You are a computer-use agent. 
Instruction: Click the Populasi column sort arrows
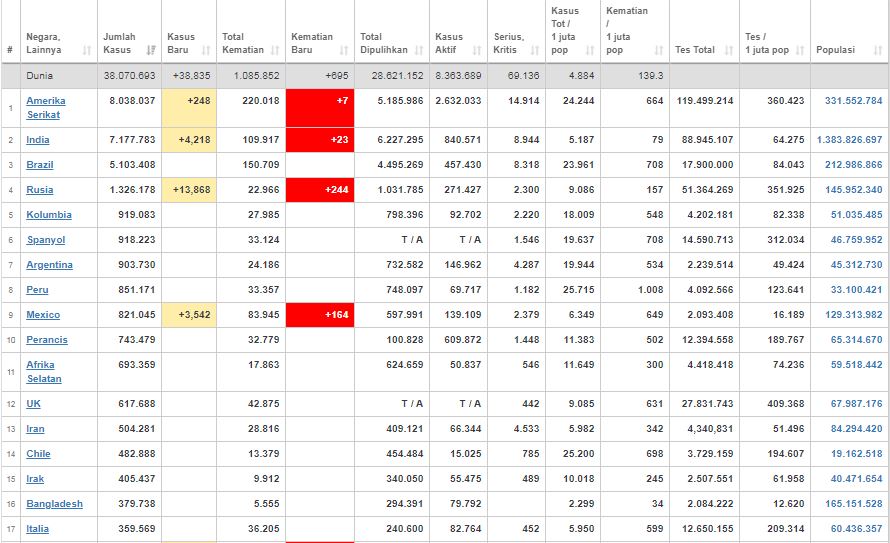pos(878,50)
